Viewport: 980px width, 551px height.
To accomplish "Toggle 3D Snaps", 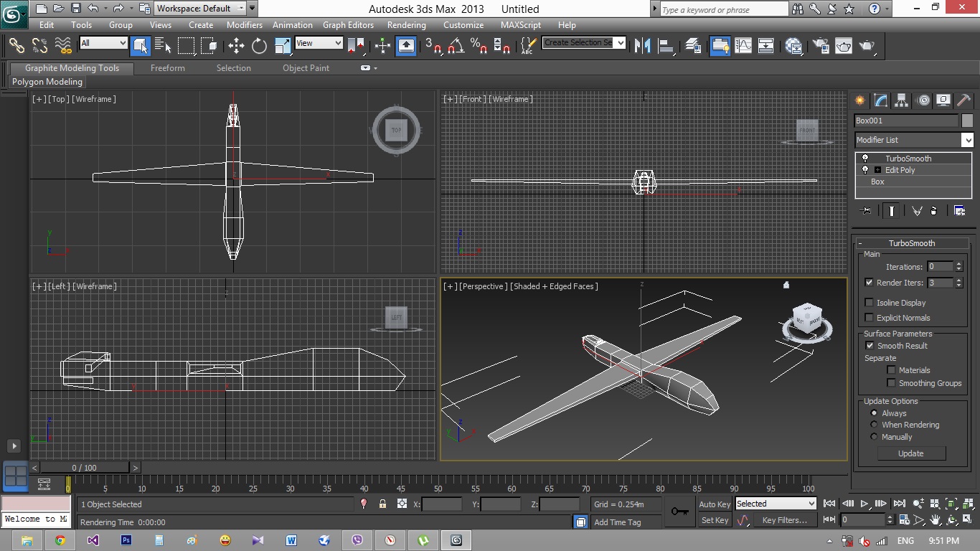I will tap(433, 45).
